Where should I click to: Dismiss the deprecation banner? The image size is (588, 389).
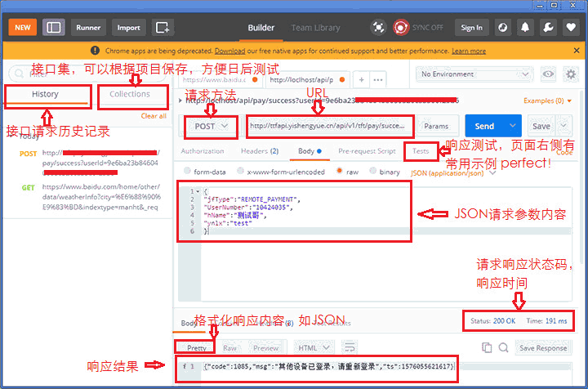tap(577, 51)
